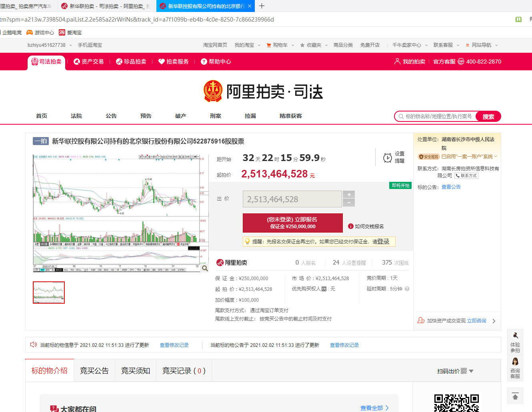The image size is (532, 412).
Task: Click the 登录 link in reminder
Action: 383,242
